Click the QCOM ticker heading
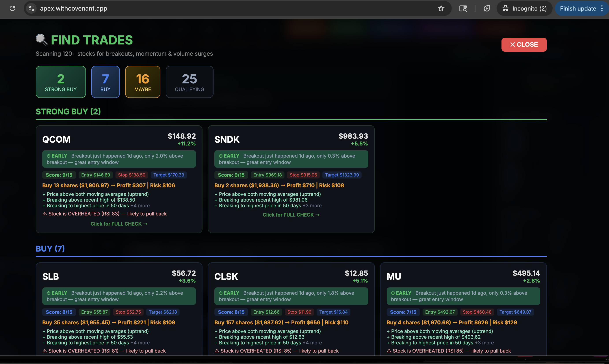609x364 pixels. pos(56,139)
